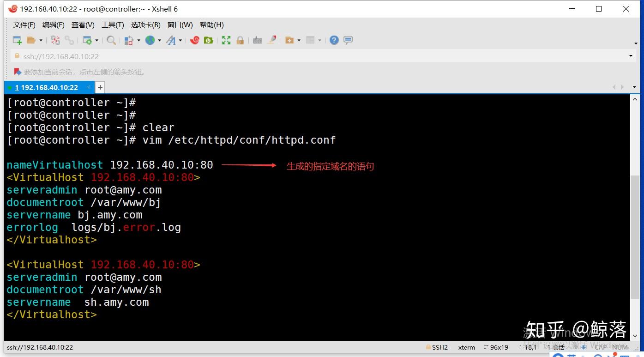Close the 192.168.40.10:22 session tab

pos(88,87)
